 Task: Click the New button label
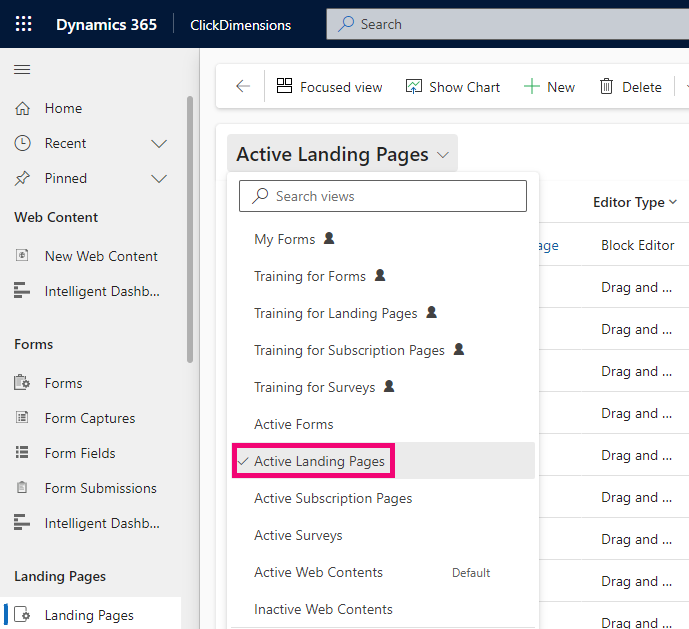click(561, 87)
